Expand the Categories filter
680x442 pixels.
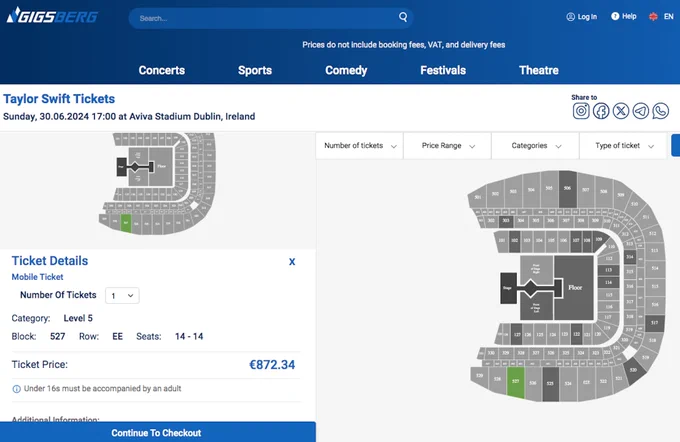pos(536,146)
